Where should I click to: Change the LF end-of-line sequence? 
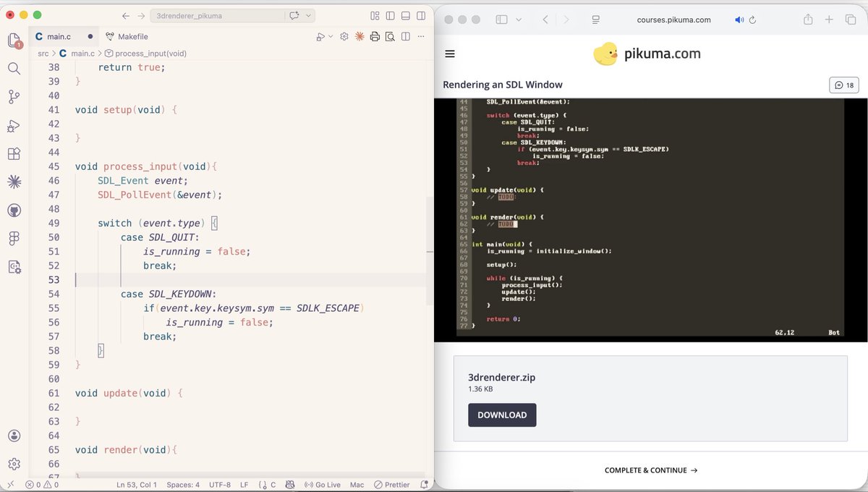(244, 485)
